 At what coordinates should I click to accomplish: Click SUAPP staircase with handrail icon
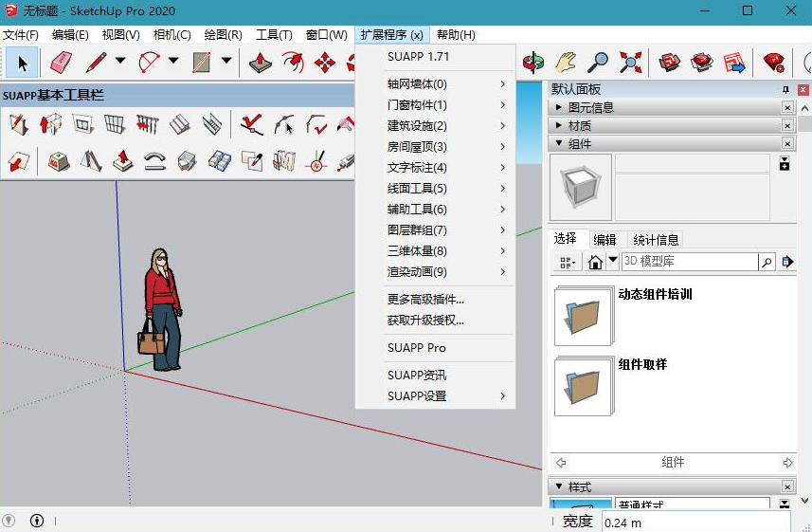pyautogui.click(x=212, y=124)
